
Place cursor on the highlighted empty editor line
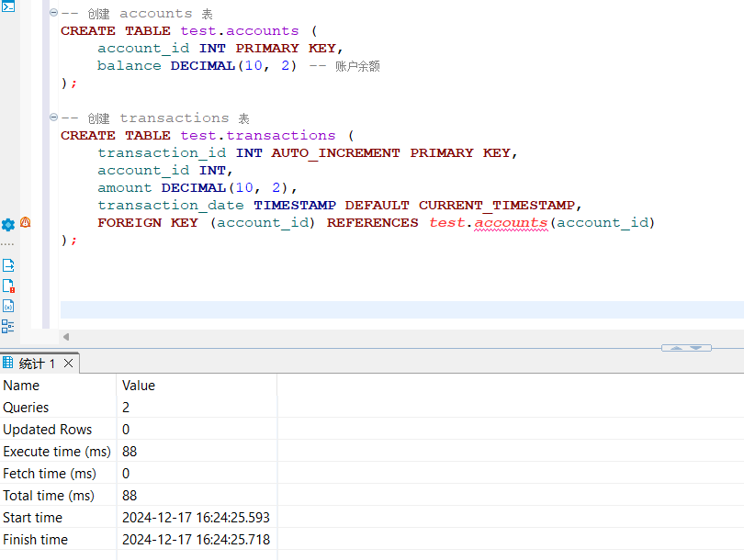pyautogui.click(x=367, y=310)
